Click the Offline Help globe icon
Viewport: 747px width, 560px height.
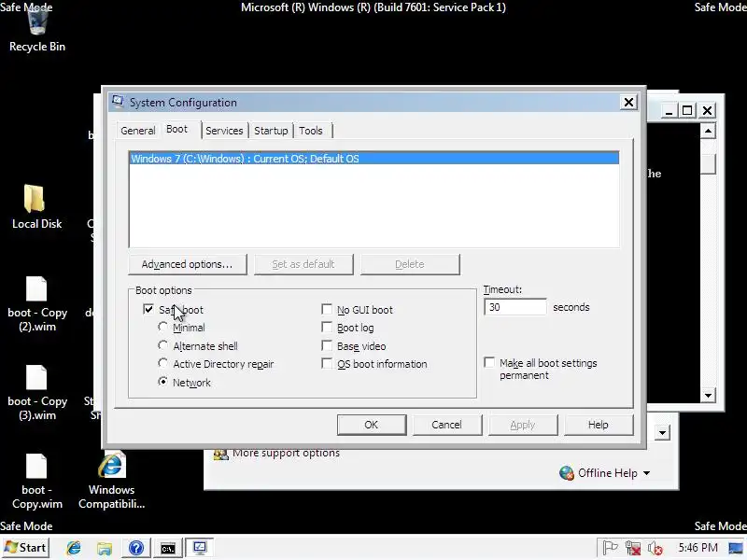point(567,473)
